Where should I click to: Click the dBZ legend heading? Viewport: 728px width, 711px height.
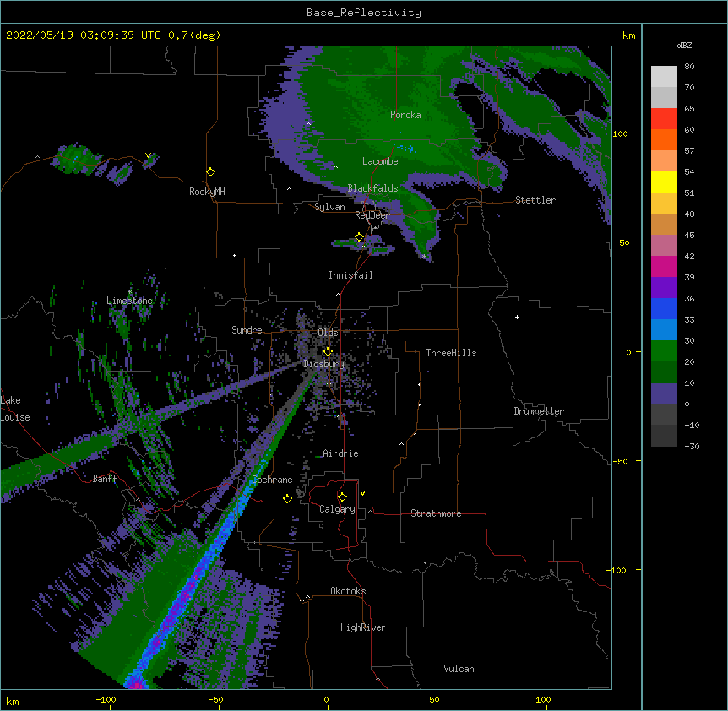pyautogui.click(x=684, y=46)
